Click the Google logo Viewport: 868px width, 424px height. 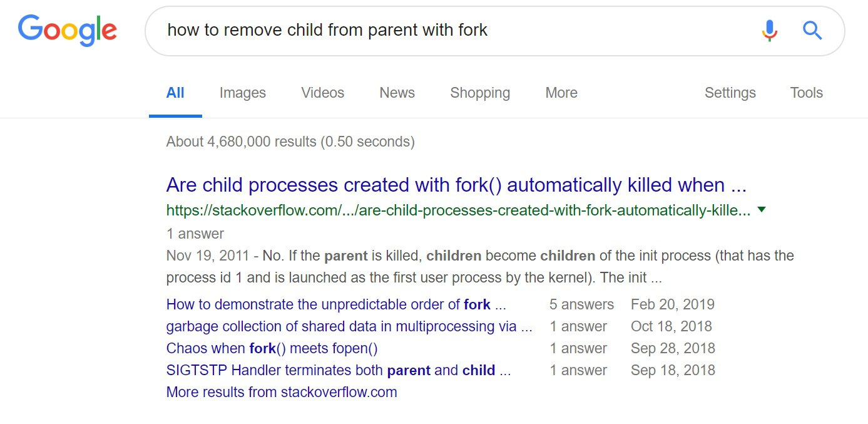pos(67,29)
